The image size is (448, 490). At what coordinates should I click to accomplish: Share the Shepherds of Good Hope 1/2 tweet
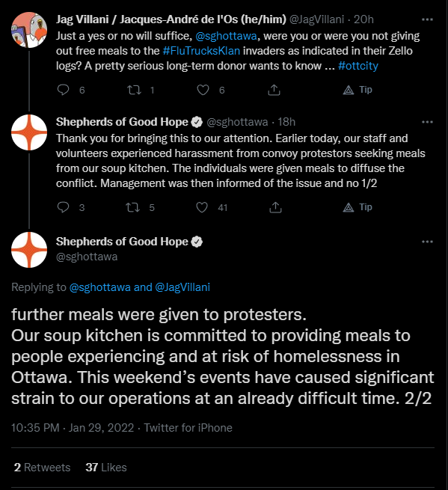click(275, 207)
